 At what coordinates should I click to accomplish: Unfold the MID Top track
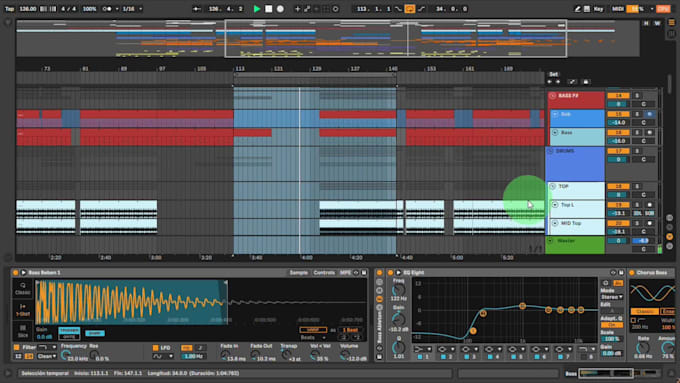point(555,223)
